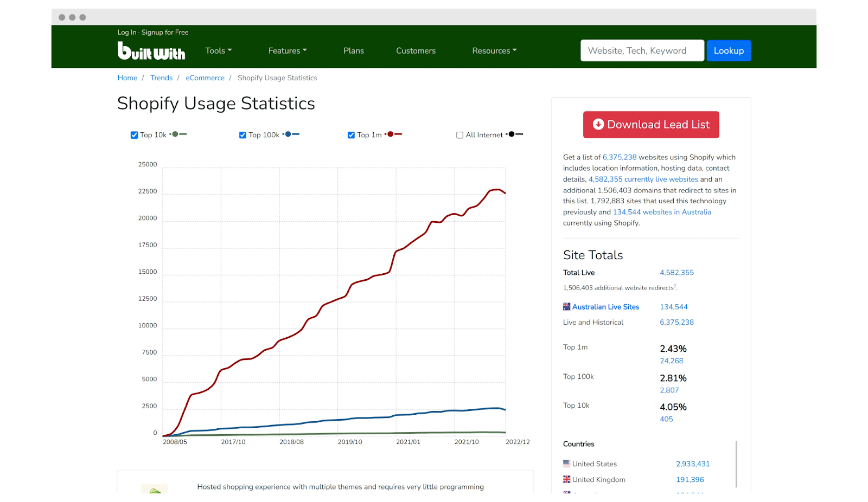Open the Tools dropdown menu
The height and width of the screenshot is (502, 868).
pyautogui.click(x=219, y=50)
